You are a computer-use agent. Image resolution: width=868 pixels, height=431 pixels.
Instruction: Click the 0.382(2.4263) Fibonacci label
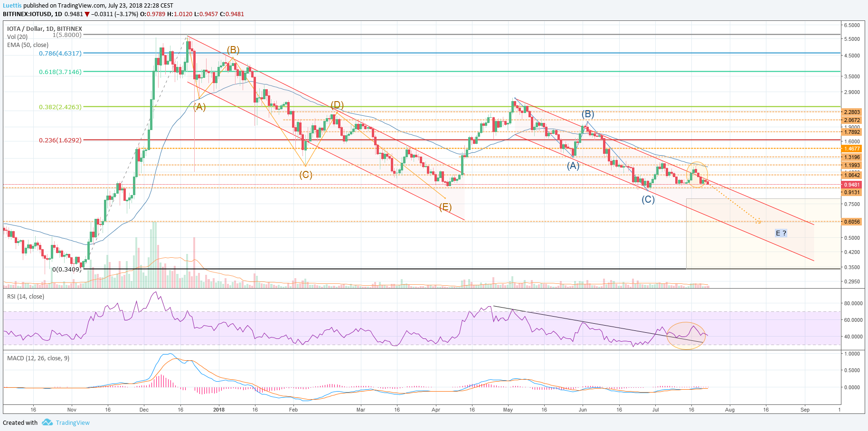[60, 107]
